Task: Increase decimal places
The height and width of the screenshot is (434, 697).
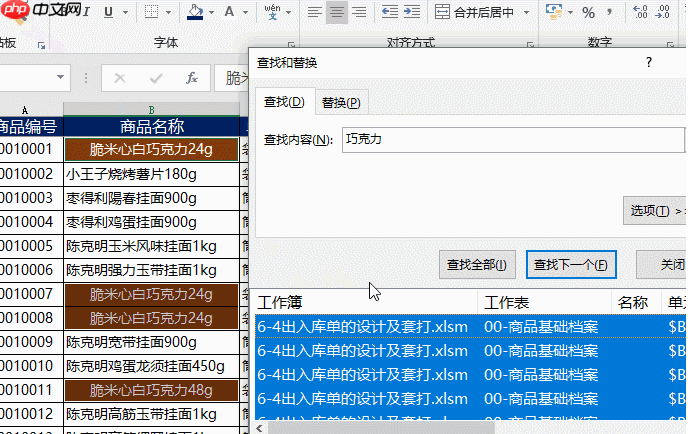Action: click(x=641, y=12)
